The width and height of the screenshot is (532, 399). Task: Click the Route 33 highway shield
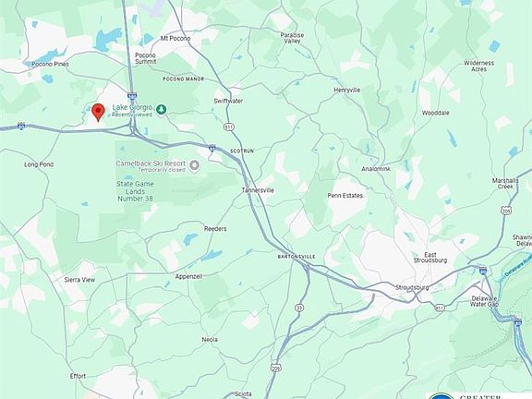click(299, 308)
